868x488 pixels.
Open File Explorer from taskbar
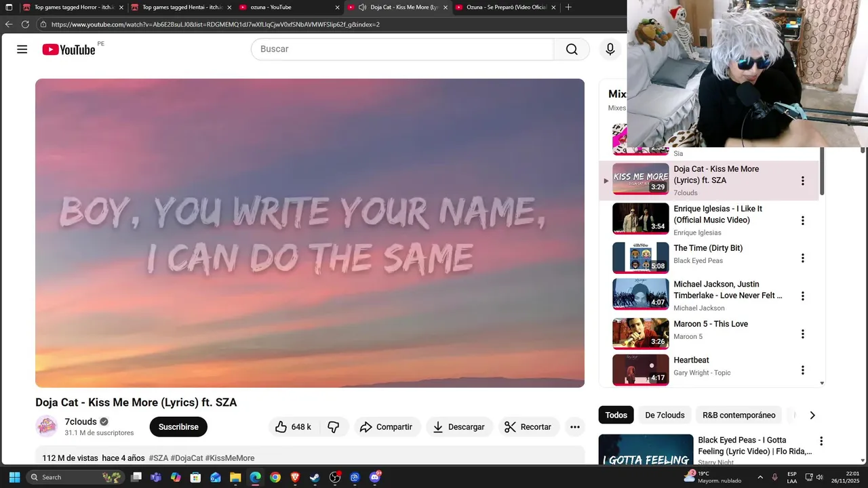[x=235, y=477]
